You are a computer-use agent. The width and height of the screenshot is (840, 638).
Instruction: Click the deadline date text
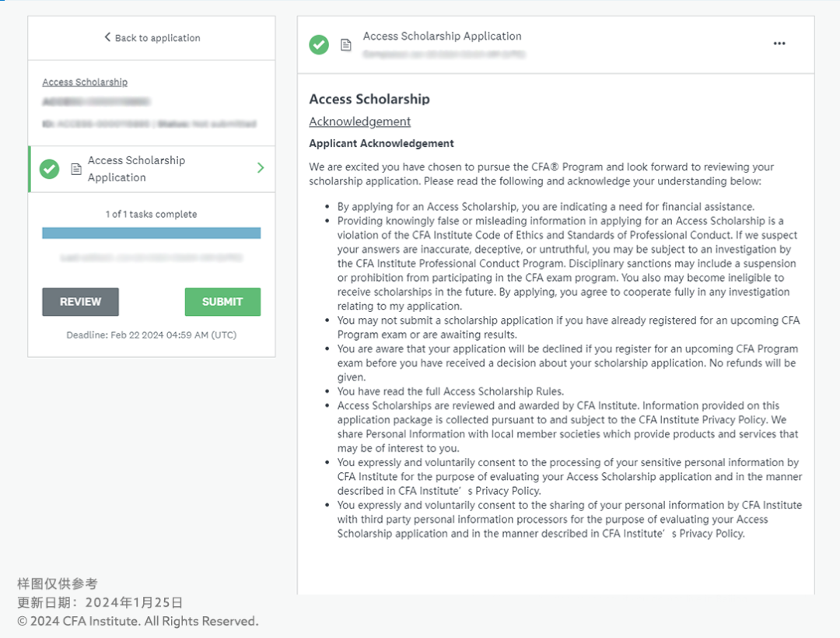pyautogui.click(x=151, y=335)
